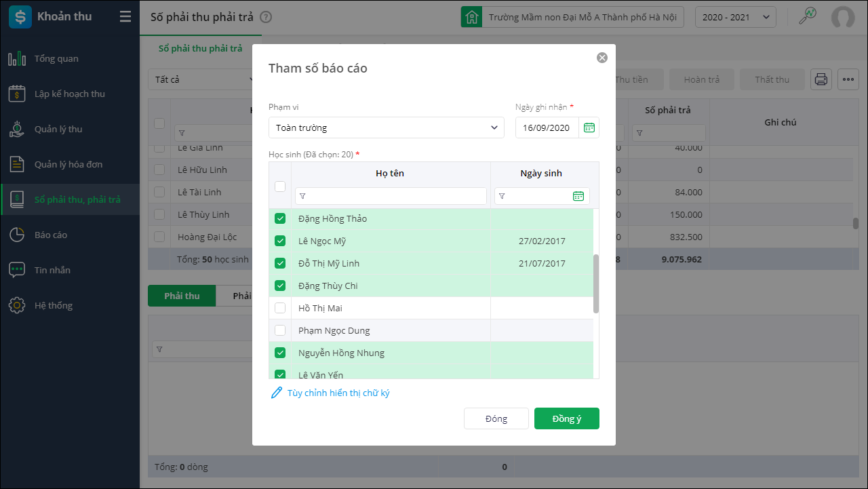868x489 pixels.
Task: Open the Tất cả filter dropdown
Action: point(202,79)
